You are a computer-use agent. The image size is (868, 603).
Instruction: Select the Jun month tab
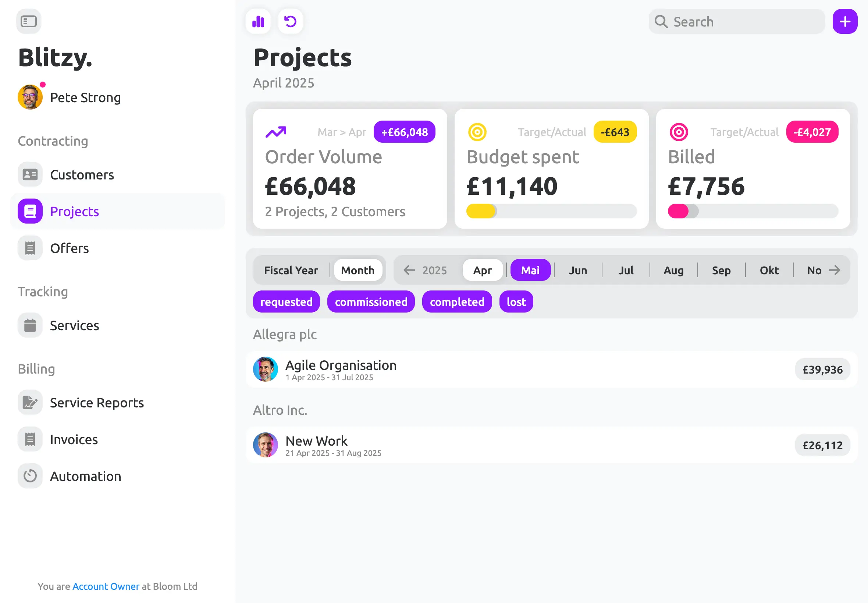pyautogui.click(x=578, y=270)
